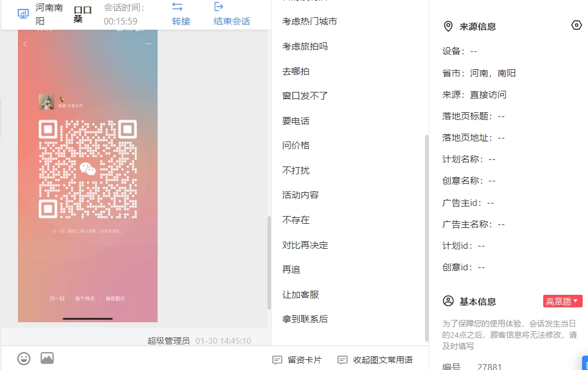This screenshot has width=588, height=370.
Task: Click the message timestamp 01-30 14:45:10
Action: pos(223,341)
